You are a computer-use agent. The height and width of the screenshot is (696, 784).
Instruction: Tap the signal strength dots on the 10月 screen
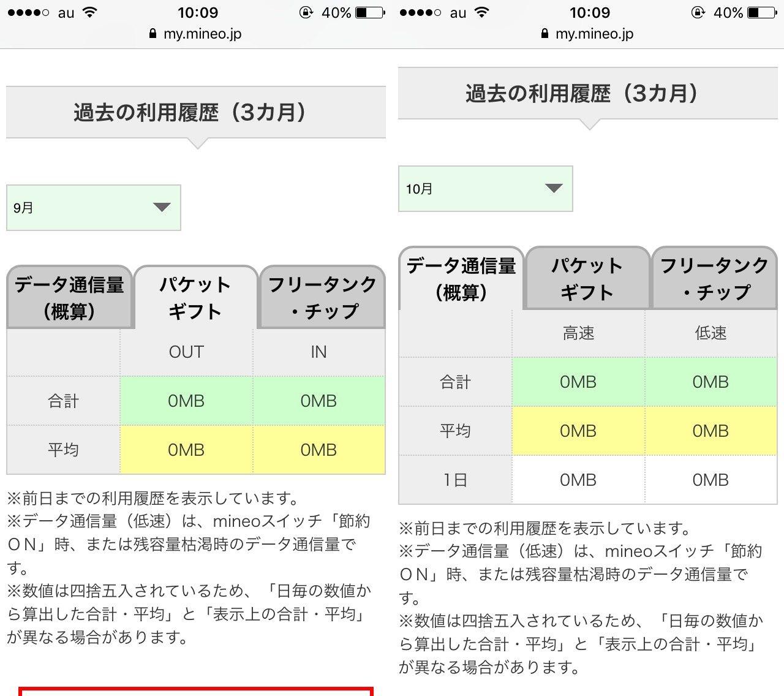point(420,12)
